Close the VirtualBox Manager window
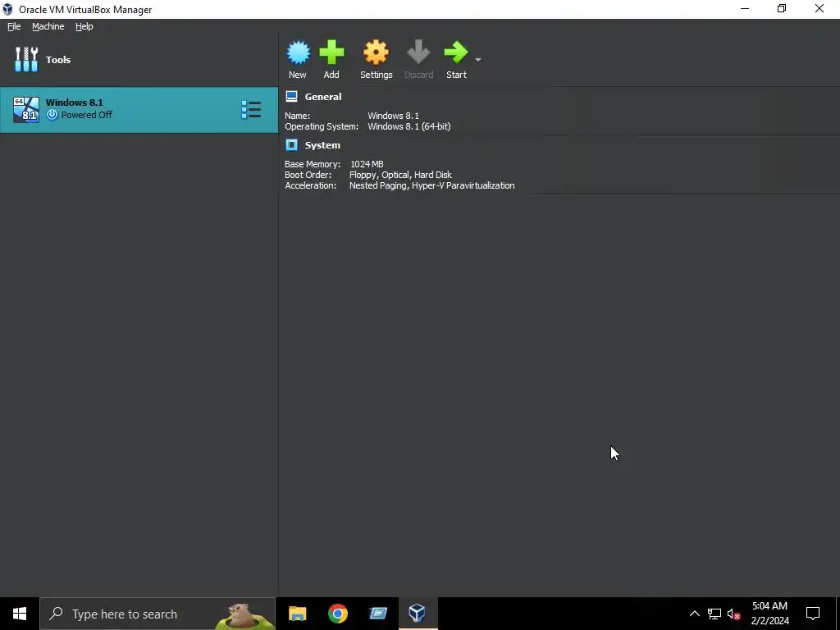This screenshot has width=840, height=630. pyautogui.click(x=819, y=9)
